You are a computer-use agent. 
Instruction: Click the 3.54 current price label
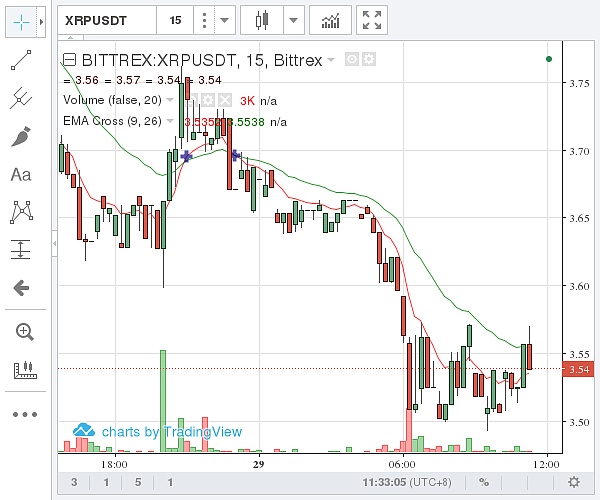coord(578,369)
